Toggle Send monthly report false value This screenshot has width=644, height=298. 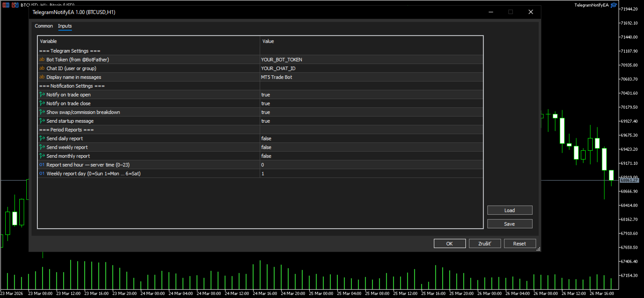pos(372,156)
